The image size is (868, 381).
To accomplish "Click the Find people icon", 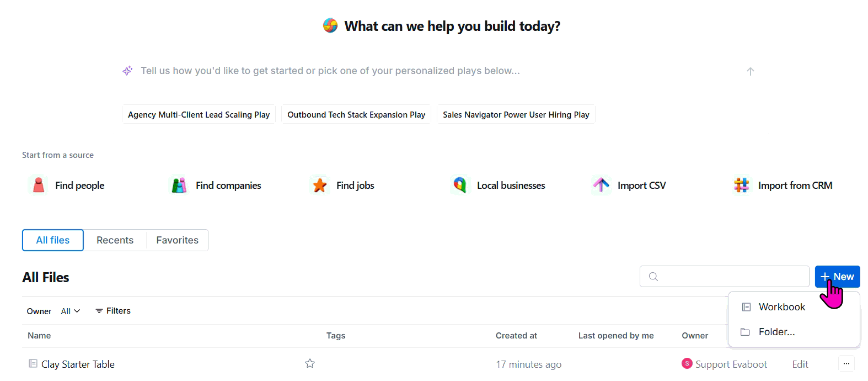I will click(39, 185).
